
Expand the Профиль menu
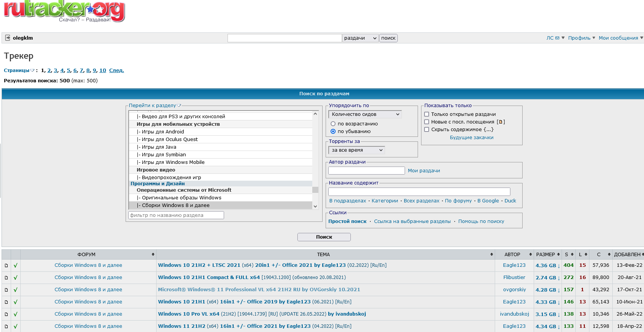point(581,38)
